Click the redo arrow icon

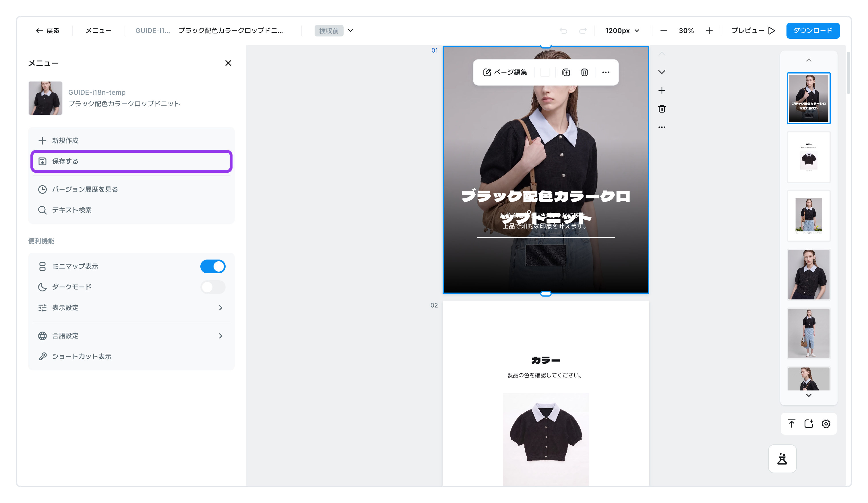[583, 31]
